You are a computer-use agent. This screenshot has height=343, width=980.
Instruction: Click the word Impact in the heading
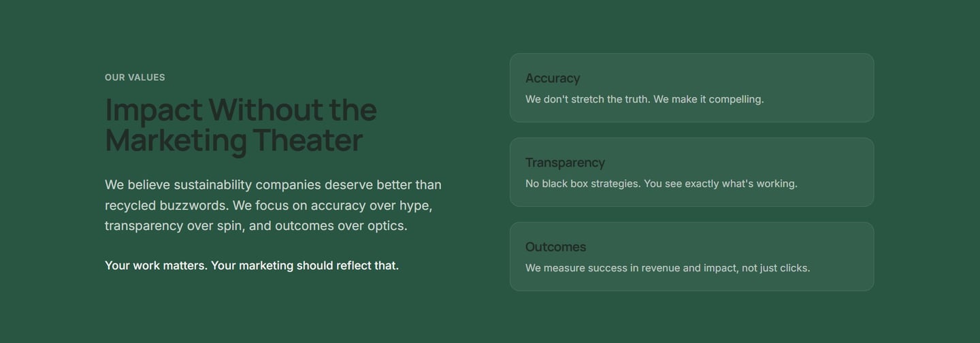pos(154,110)
